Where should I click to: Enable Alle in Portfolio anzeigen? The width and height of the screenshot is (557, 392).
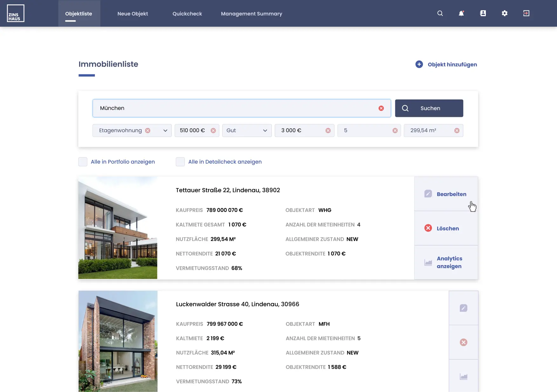click(x=83, y=162)
